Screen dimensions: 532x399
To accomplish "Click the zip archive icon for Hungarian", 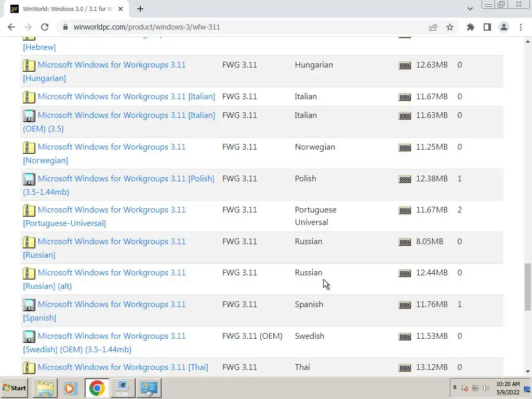I will tap(29, 65).
